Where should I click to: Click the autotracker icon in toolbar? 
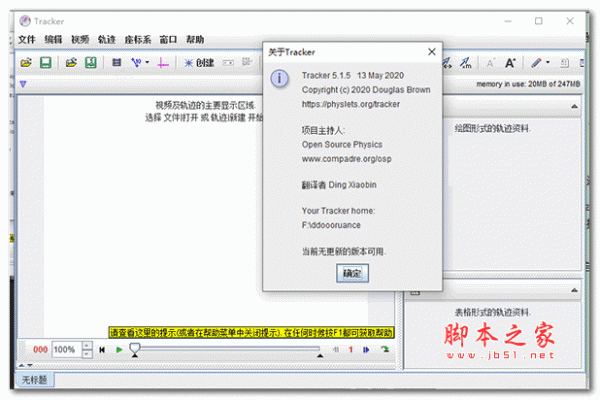tap(247, 62)
